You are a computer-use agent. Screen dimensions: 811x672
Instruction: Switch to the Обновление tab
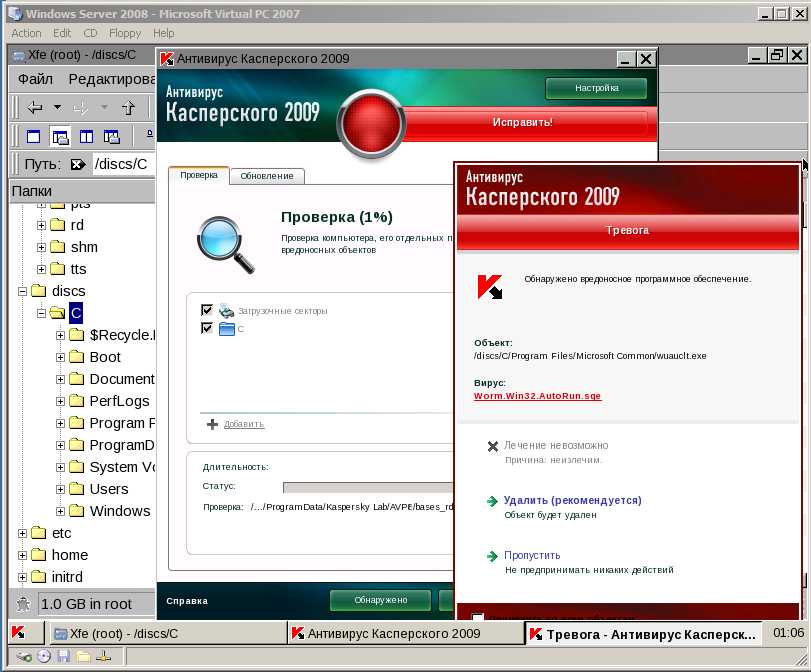point(267,176)
